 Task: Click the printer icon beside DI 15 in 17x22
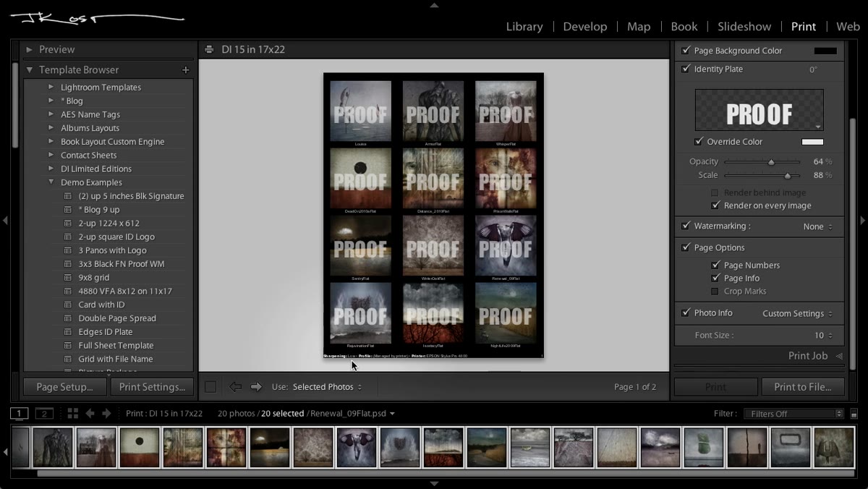coord(209,50)
